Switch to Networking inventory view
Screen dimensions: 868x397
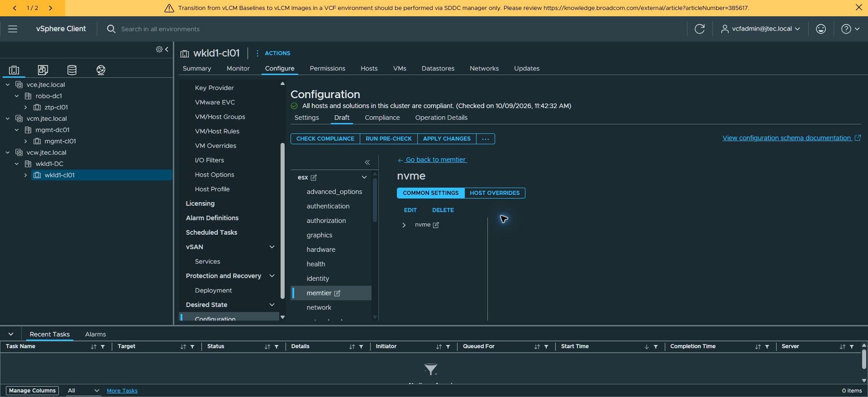click(x=101, y=70)
